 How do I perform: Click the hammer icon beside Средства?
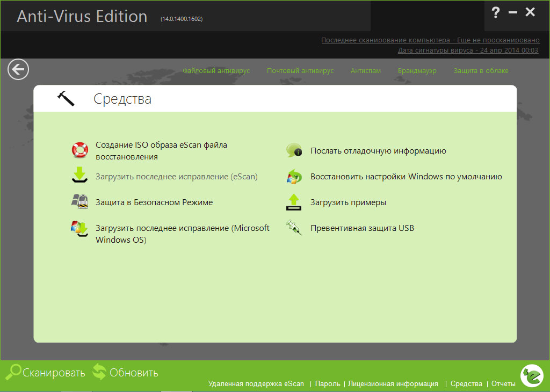point(66,98)
